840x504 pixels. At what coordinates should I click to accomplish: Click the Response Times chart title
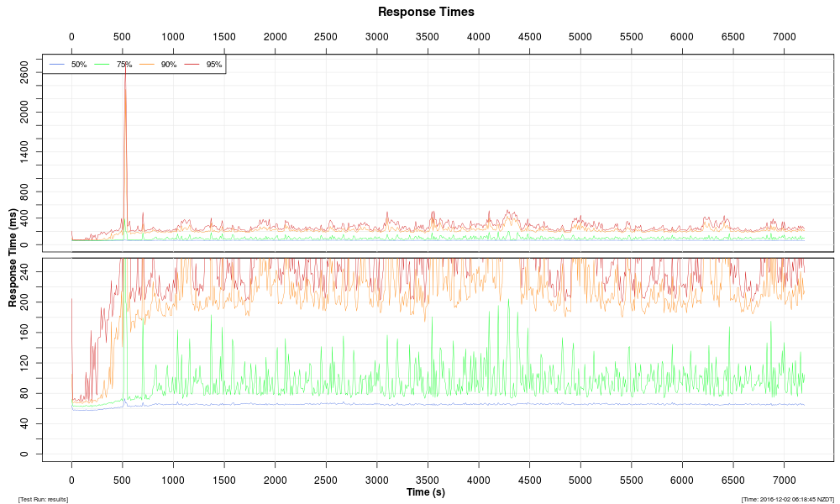click(426, 12)
